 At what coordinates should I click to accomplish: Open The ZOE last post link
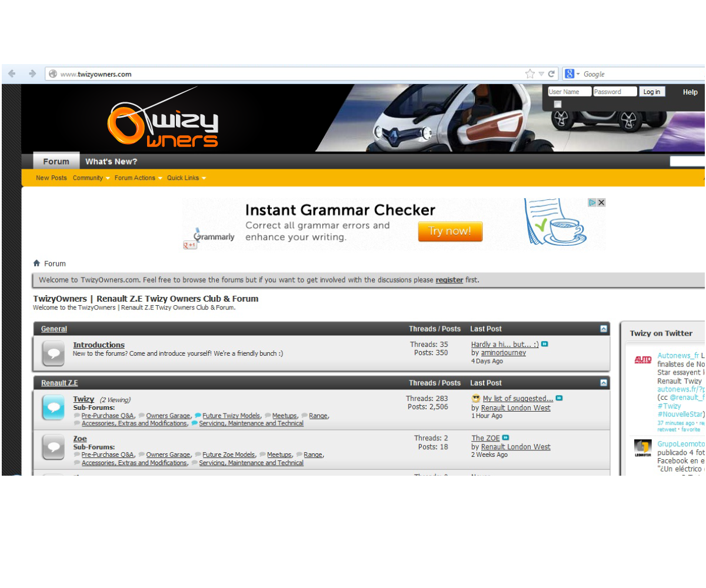(485, 438)
